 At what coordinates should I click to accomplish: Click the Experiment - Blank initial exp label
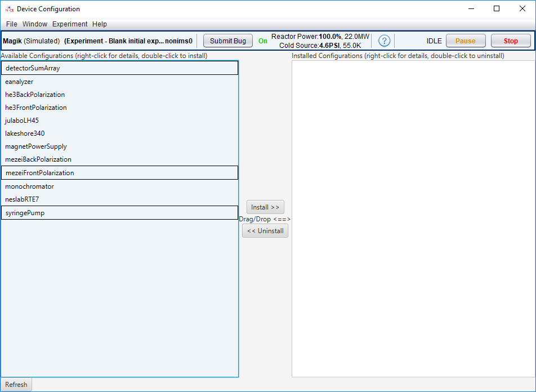coord(128,41)
